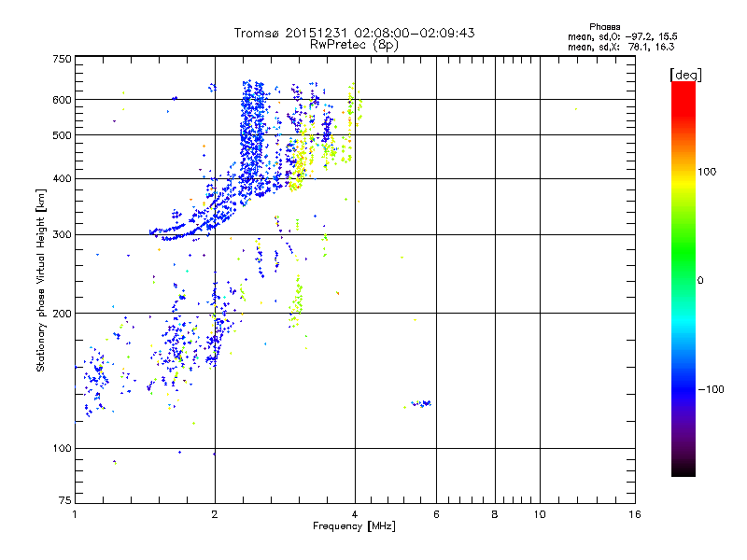Image resolution: width=747 pixels, height=560 pixels.
Task: Click the 'Phases' heading text
Action: pyautogui.click(x=604, y=27)
